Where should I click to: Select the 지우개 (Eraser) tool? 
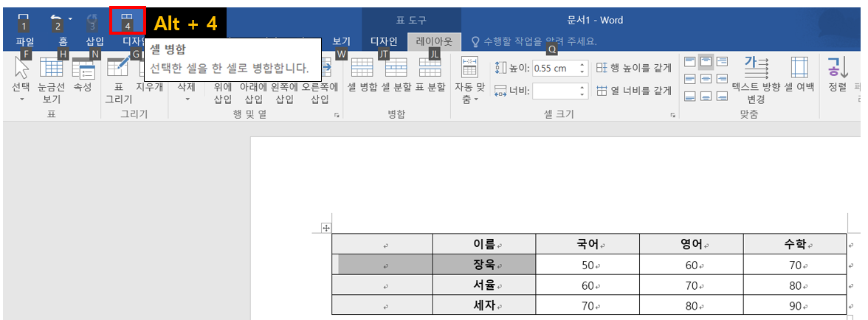[x=149, y=87]
